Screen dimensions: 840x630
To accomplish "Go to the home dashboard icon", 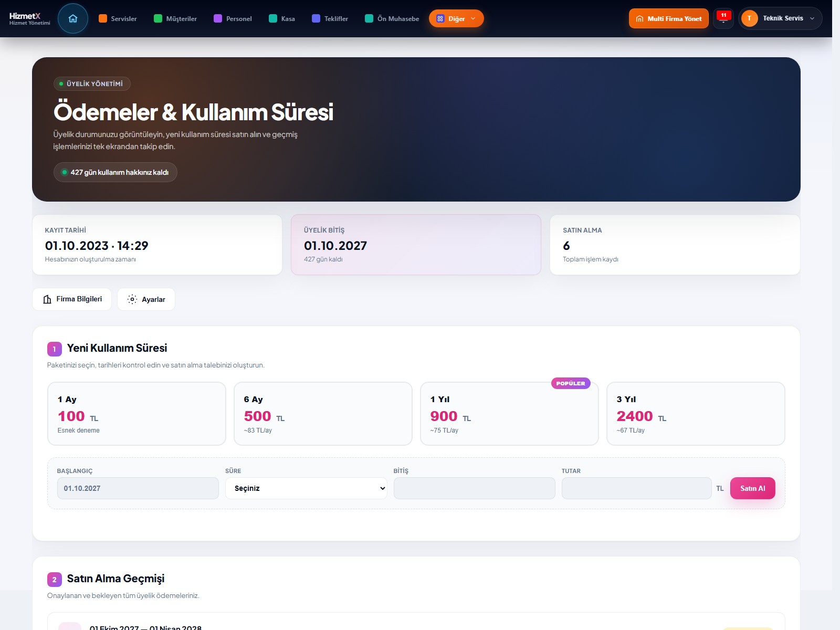I will click(x=73, y=18).
